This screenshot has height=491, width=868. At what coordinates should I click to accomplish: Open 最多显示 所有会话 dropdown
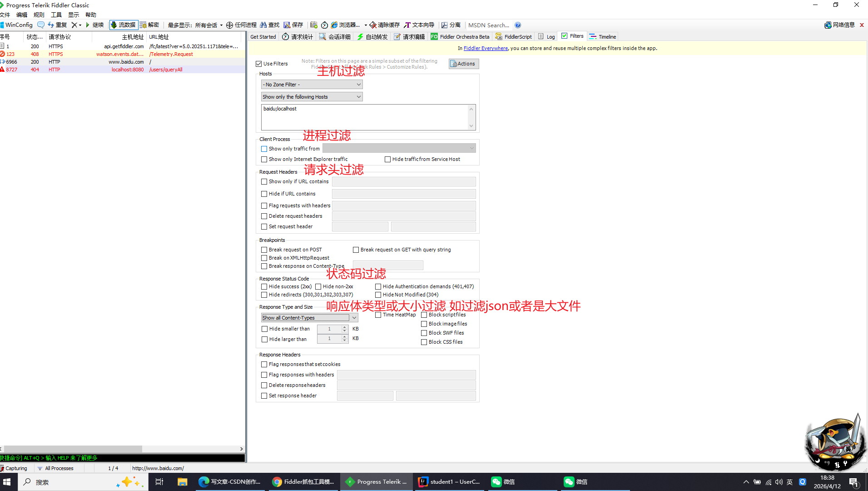(195, 25)
